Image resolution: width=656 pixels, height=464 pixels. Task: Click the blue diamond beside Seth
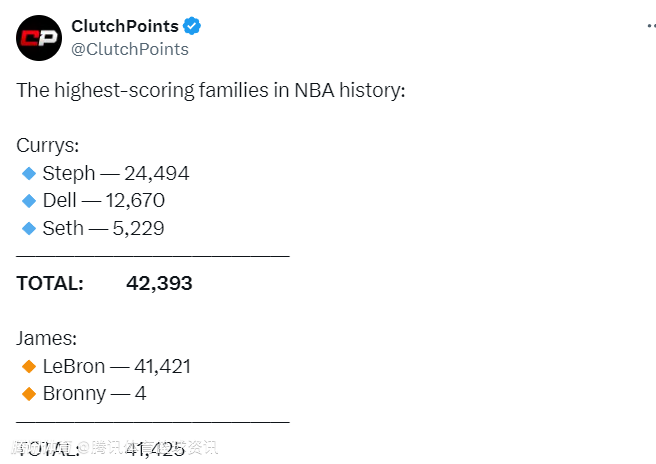pyautogui.click(x=28, y=229)
